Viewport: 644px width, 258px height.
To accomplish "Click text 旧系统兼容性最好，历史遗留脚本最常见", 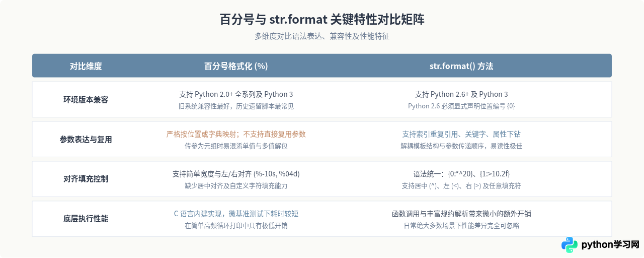I will [236, 106].
